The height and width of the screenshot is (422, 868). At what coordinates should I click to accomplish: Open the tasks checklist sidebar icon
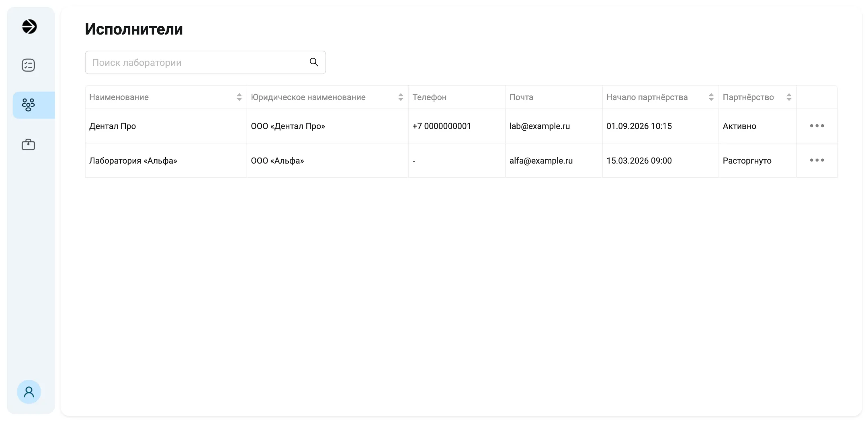pyautogui.click(x=28, y=65)
